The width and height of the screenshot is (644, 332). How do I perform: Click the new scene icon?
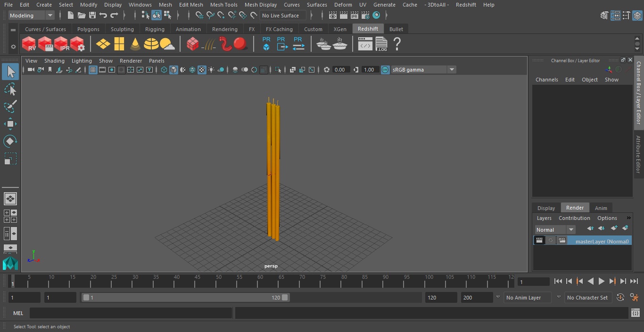[70, 16]
